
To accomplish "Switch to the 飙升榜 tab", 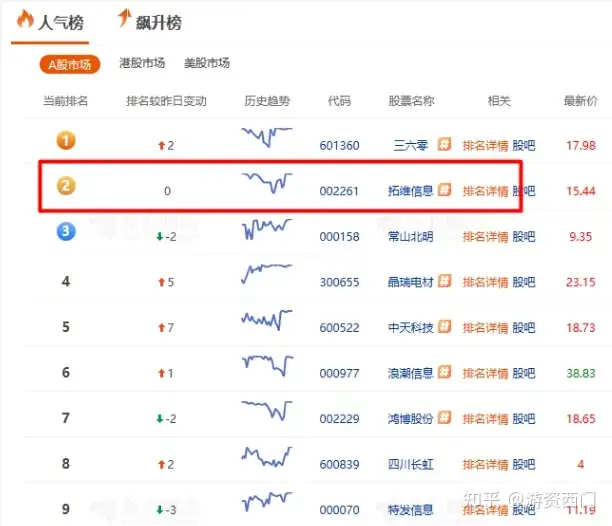I will tap(158, 23).
